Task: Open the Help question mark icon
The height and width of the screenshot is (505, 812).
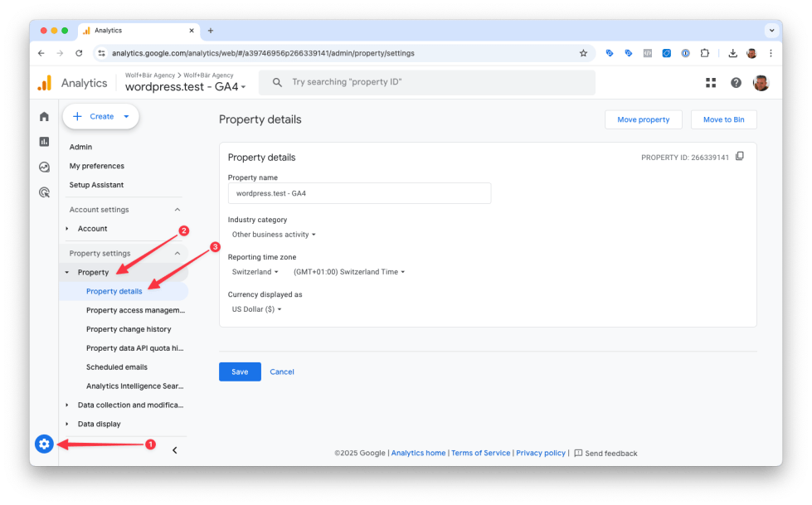Action: 736,82
